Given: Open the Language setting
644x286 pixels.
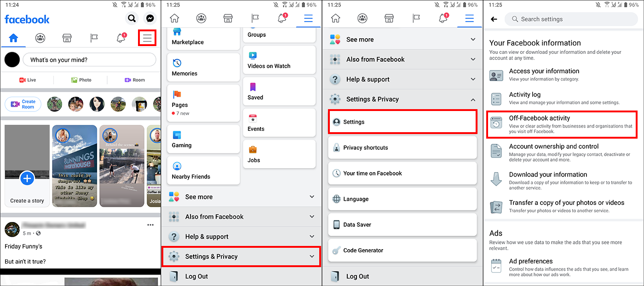Looking at the screenshot, I should [x=402, y=199].
